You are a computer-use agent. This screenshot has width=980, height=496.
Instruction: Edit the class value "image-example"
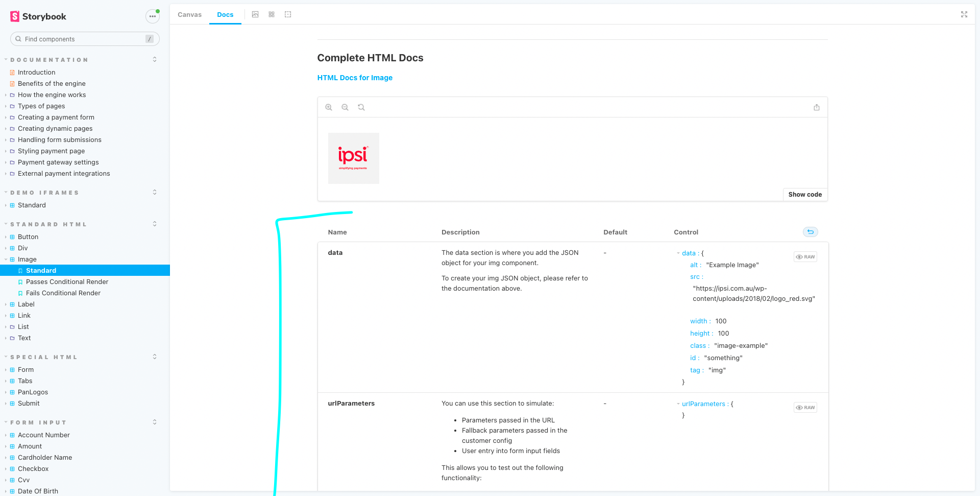741,346
